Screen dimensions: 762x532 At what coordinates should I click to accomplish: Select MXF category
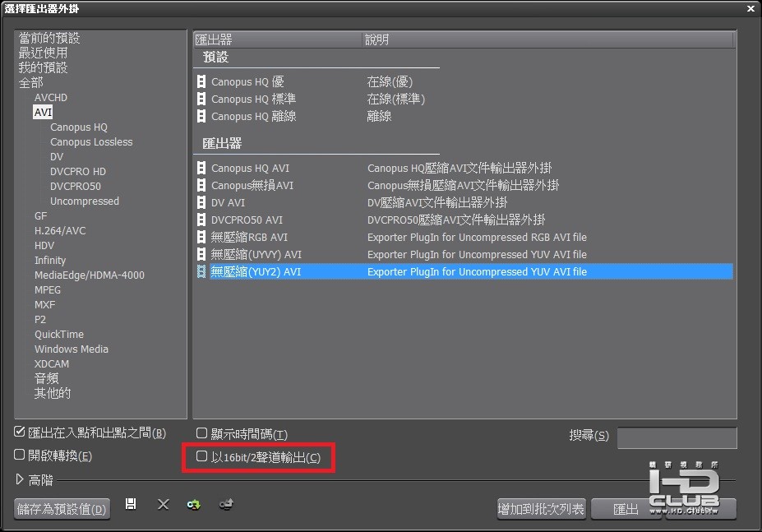[44, 305]
